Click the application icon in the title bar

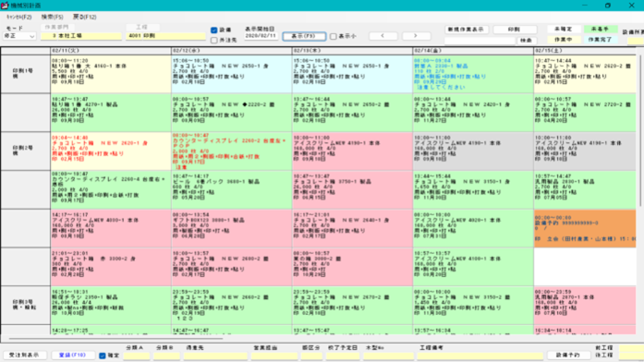pos(5,6)
